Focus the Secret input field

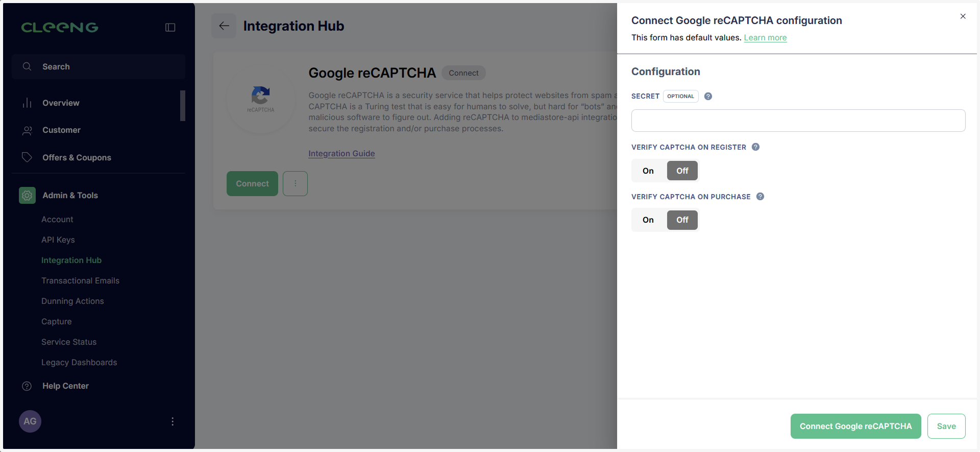pyautogui.click(x=798, y=121)
